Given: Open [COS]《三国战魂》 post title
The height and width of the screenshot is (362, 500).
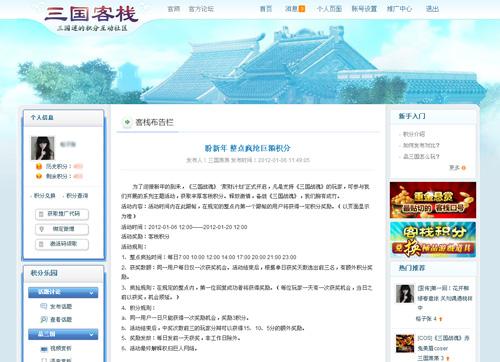Looking at the screenshot, I should 443,343.
